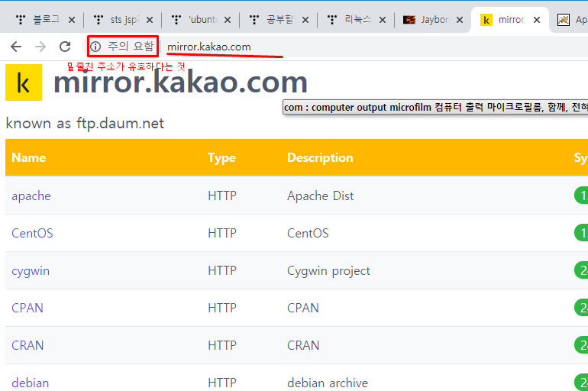Image resolution: width=588 pixels, height=391 pixels.
Task: Go back with the browser back arrow
Action: [16, 47]
